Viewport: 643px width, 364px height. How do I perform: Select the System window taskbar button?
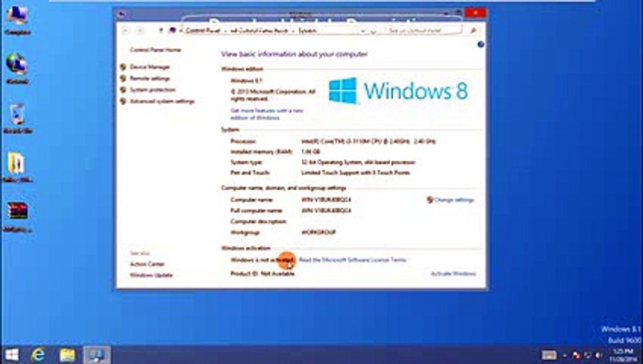click(96, 354)
